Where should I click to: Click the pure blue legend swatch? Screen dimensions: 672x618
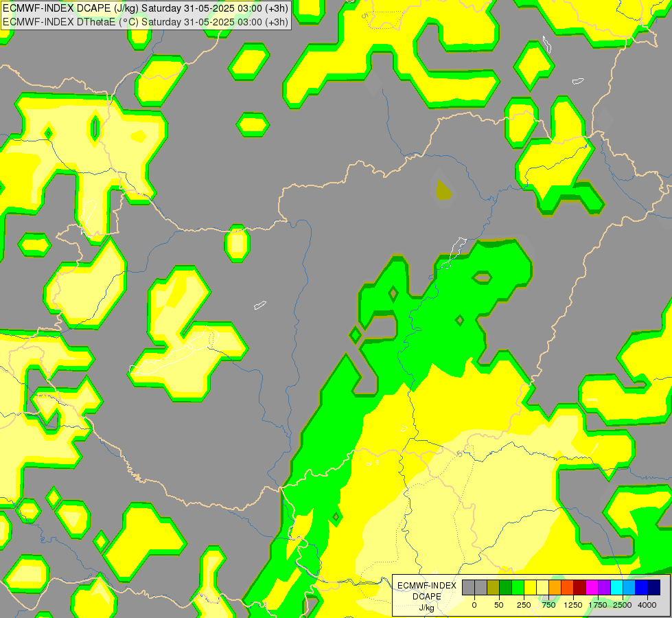pos(641,587)
